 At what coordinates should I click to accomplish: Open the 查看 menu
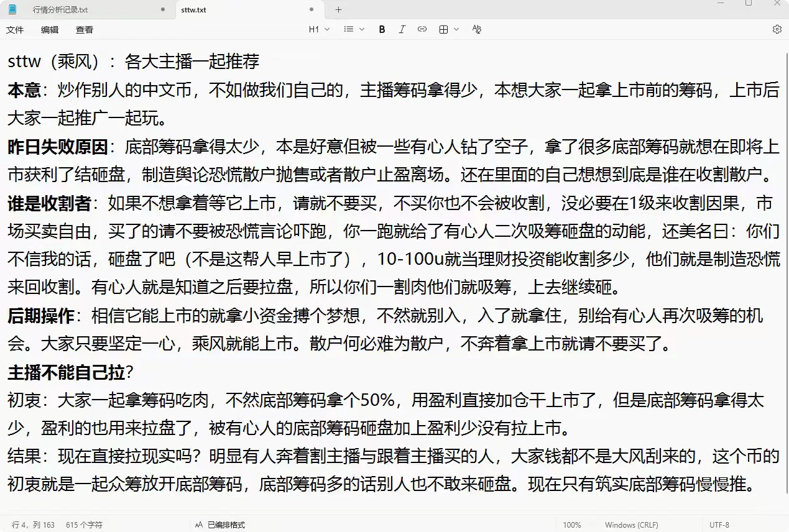pos(85,29)
